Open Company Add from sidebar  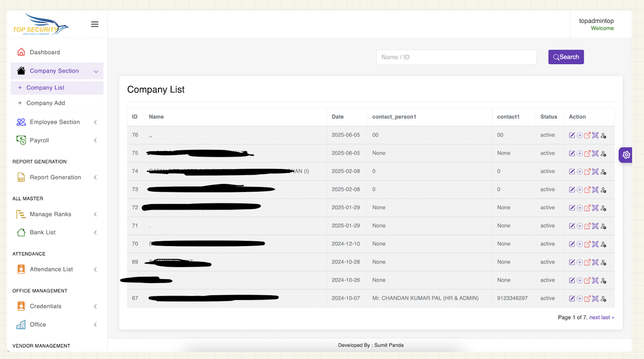[x=46, y=103]
